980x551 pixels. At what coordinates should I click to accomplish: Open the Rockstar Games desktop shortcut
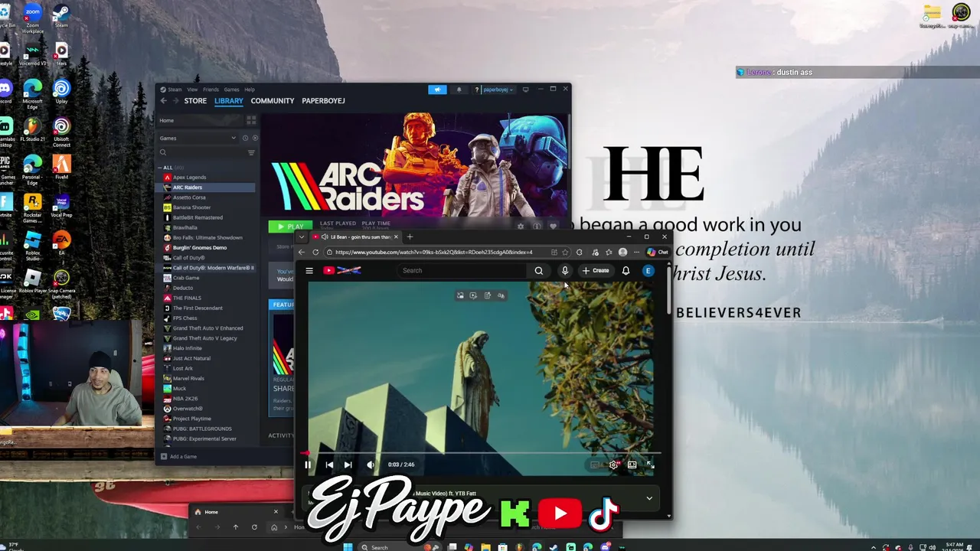click(33, 207)
